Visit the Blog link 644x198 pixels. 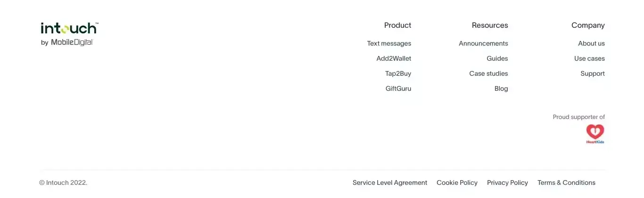501,88
